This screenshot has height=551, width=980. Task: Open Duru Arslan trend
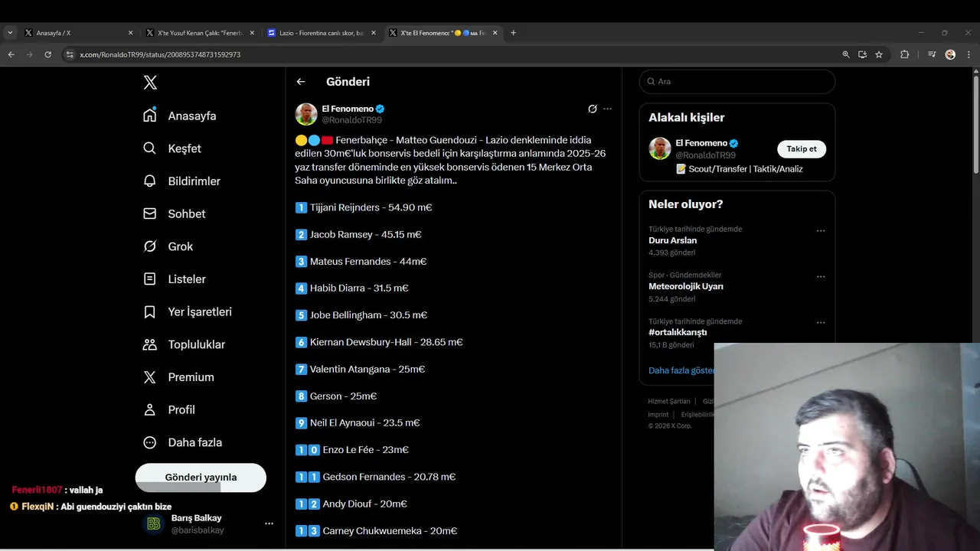pos(672,240)
